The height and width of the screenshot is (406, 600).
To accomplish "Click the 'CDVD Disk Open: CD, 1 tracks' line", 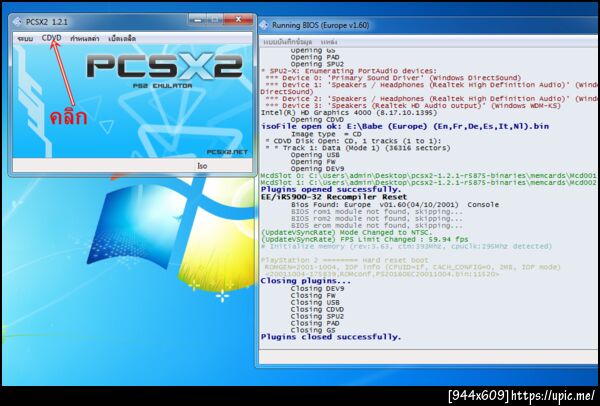I will pyautogui.click(x=353, y=141).
